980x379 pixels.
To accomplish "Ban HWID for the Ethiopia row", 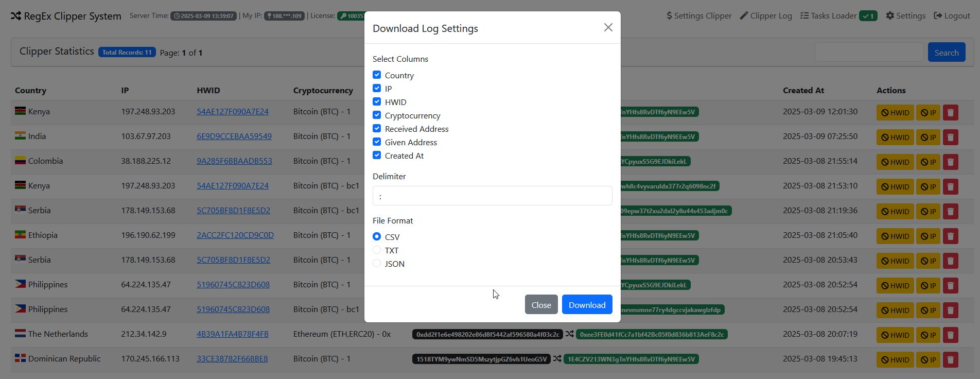I will tap(895, 236).
